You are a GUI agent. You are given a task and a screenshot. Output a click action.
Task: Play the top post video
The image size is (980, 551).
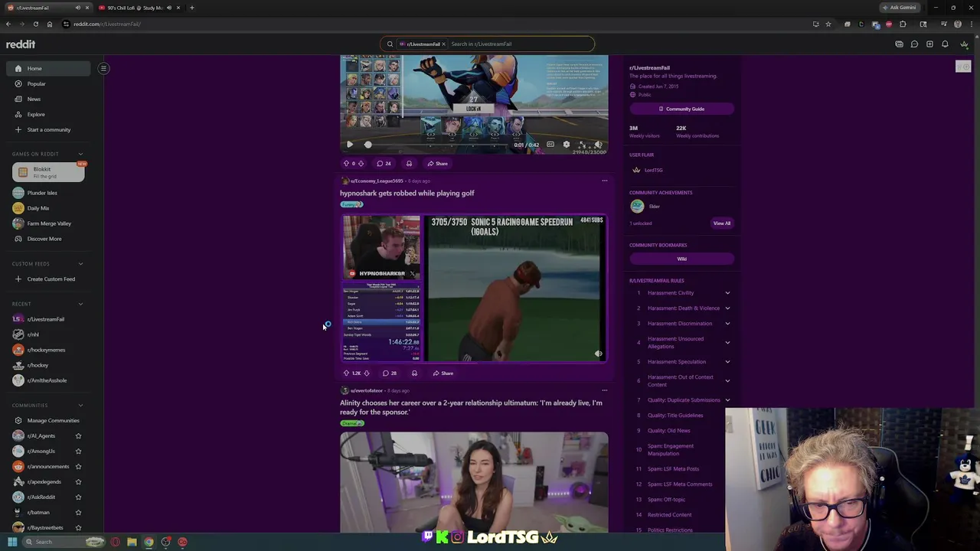click(350, 145)
